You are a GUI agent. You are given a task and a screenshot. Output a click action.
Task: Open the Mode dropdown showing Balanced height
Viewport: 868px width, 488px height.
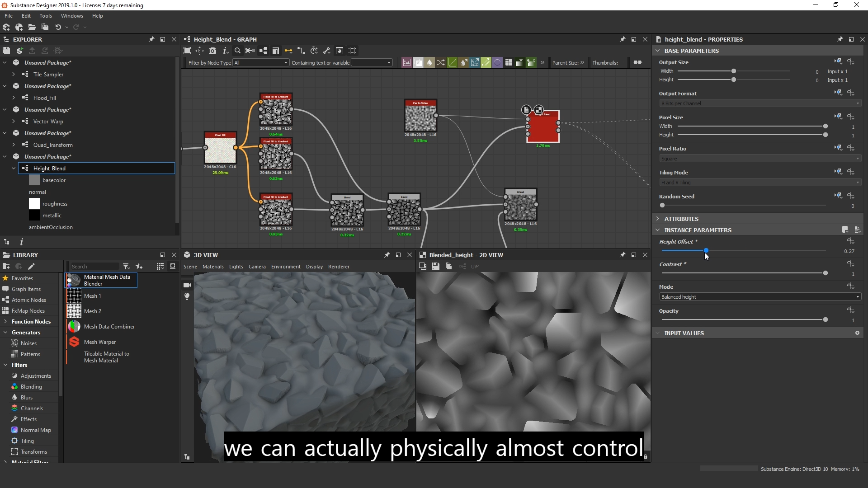759,297
